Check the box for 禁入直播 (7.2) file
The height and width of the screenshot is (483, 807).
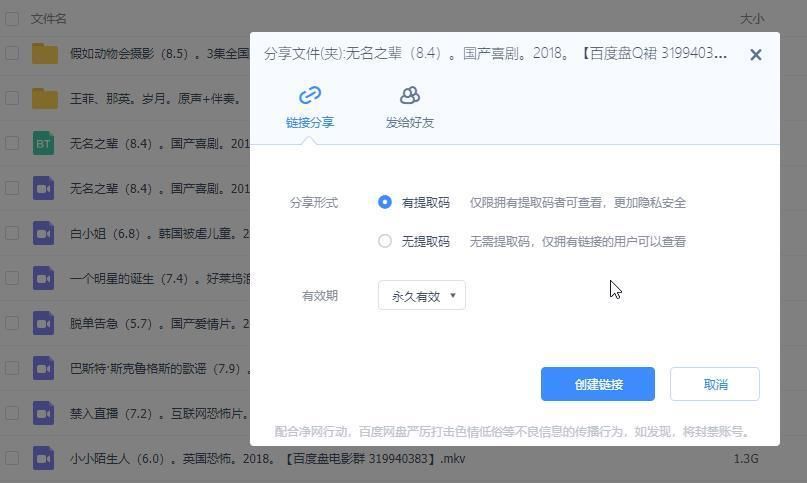pos(12,413)
